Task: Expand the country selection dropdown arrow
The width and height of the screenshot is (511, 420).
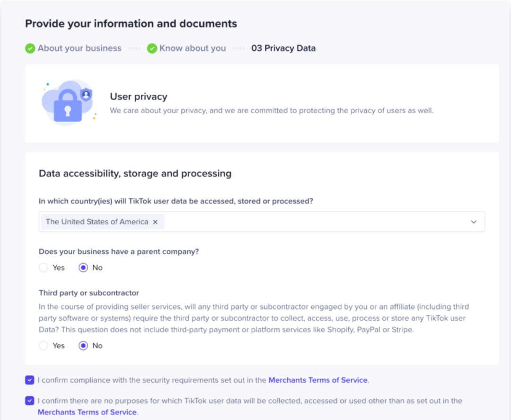Action: (474, 222)
